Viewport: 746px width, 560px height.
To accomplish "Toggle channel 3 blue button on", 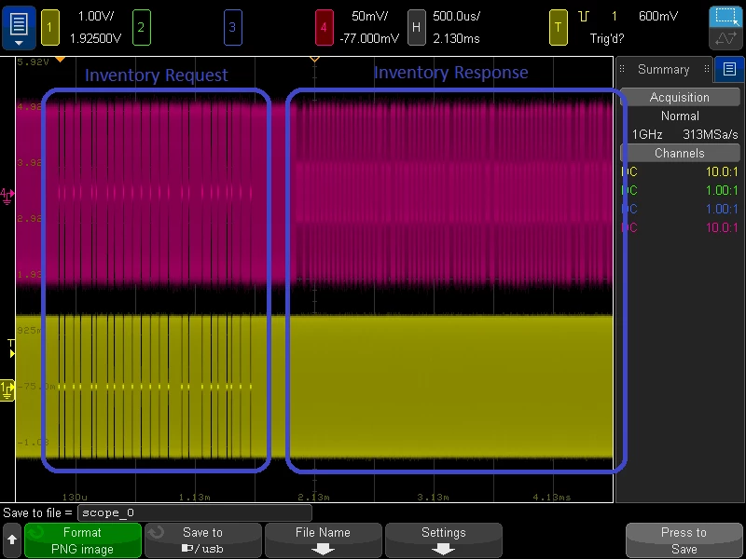I will coord(232,28).
